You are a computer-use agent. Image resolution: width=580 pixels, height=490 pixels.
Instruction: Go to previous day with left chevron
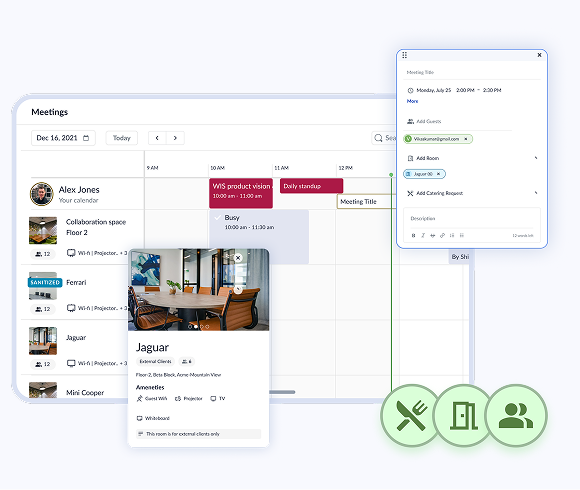157,138
